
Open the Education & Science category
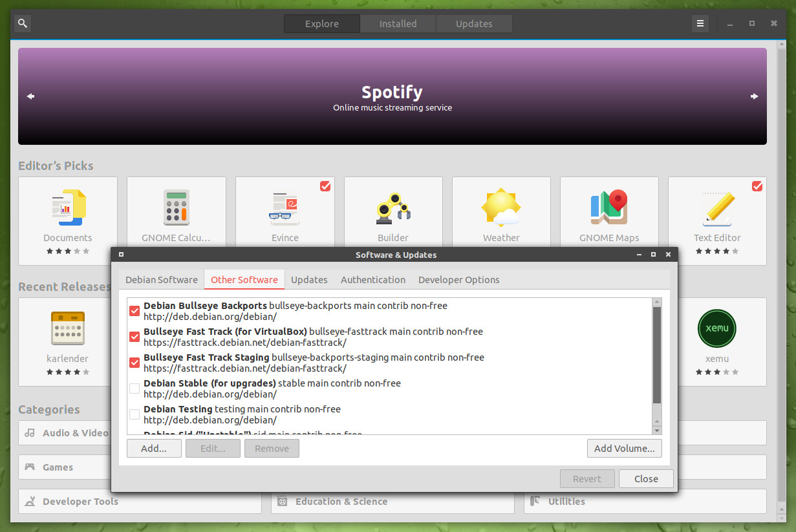393,501
